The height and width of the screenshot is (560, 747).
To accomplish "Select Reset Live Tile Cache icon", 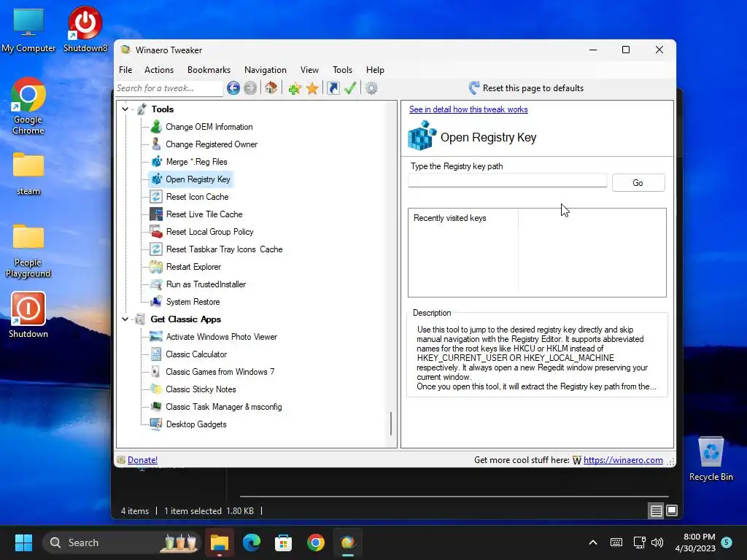I will 156,214.
